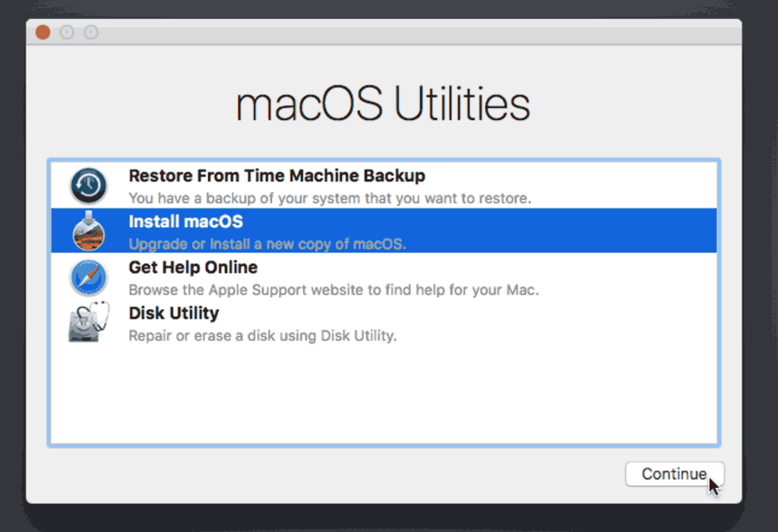Click the Safari compass icon
Screen dimensions: 778x532
tap(88, 277)
